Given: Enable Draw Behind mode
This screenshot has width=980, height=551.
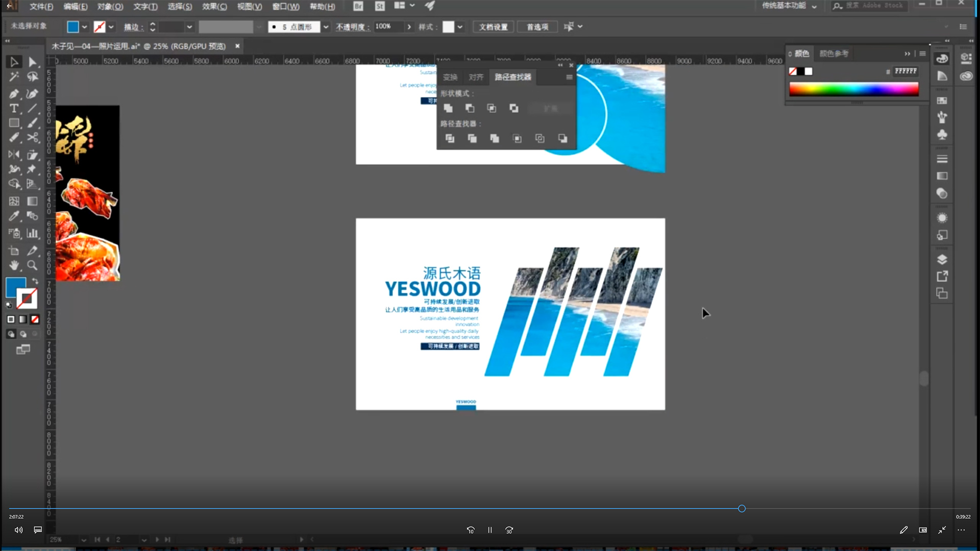Looking at the screenshot, I should point(23,334).
